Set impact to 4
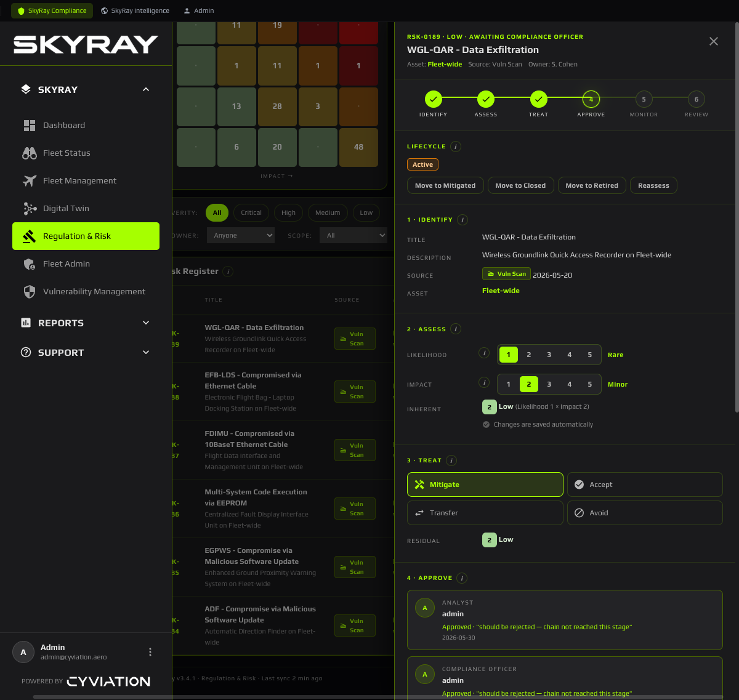This screenshot has height=700, width=739. [570, 384]
